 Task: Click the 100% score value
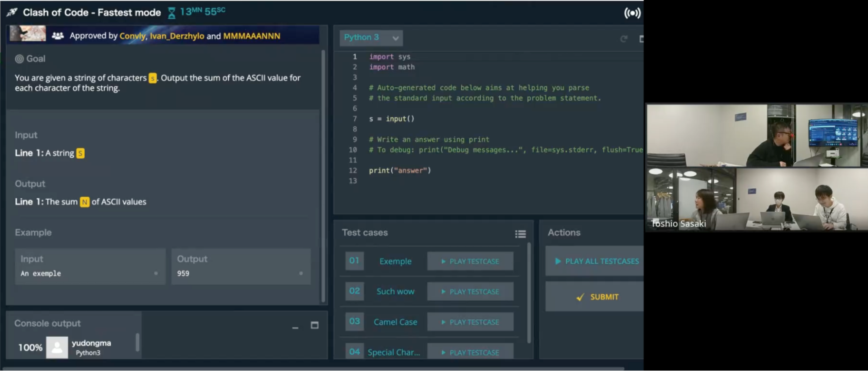(x=30, y=348)
